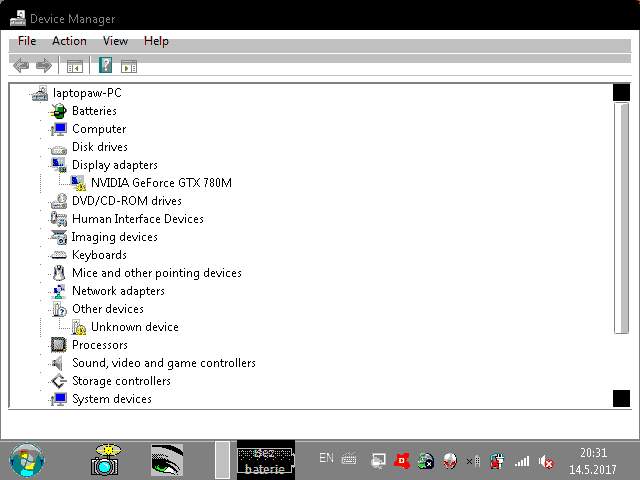Click the muted speaker volume icon
640x480 pixels.
tap(546, 462)
